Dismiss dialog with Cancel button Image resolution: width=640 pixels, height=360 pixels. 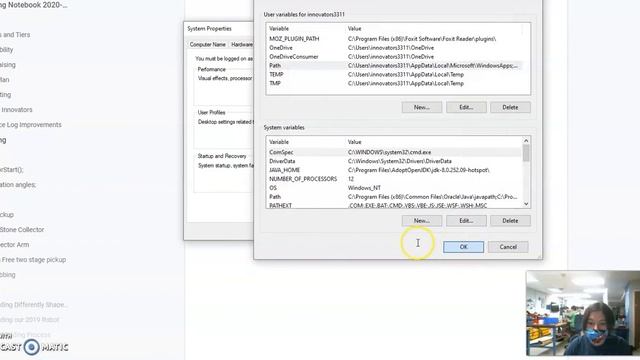(508, 247)
